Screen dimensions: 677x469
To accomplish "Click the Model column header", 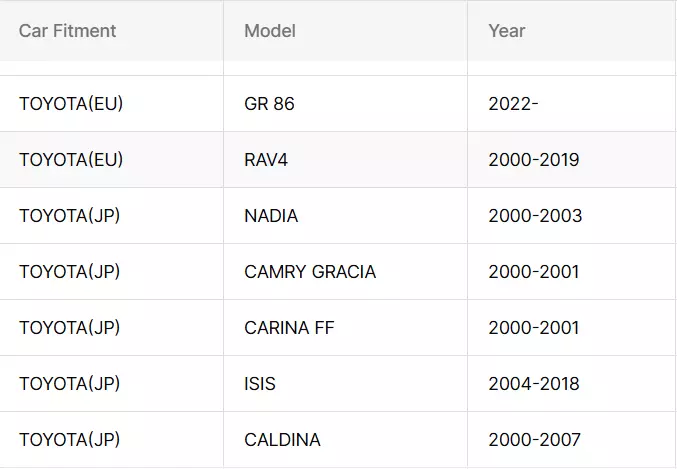I will tap(345, 31).
